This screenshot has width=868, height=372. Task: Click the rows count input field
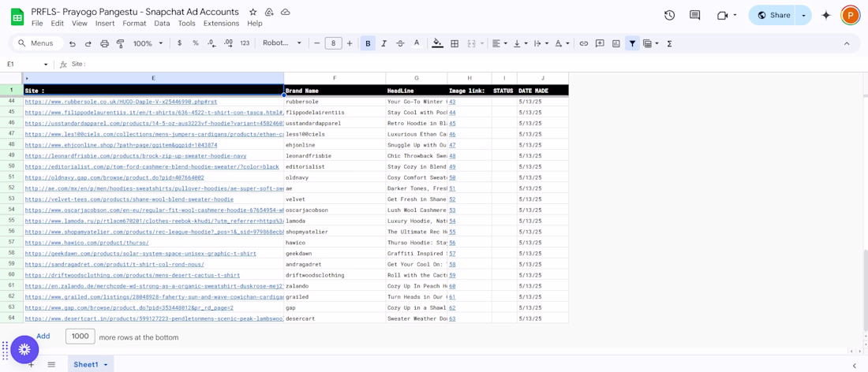coord(80,336)
